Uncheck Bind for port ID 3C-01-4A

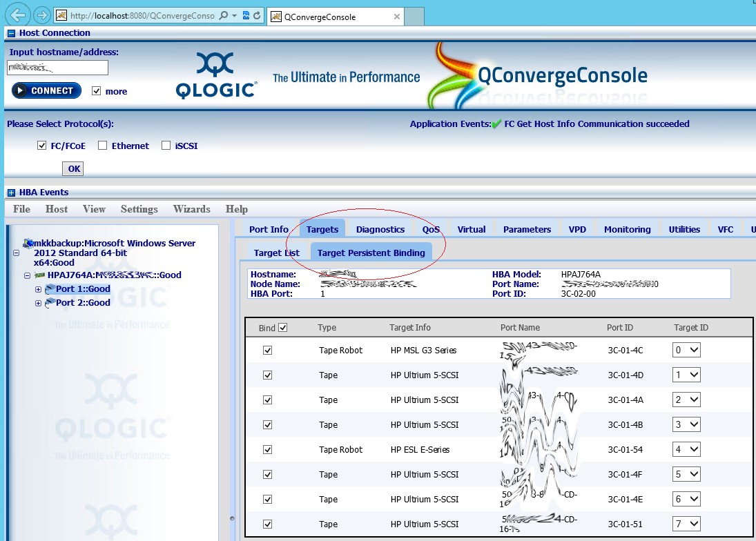(268, 400)
